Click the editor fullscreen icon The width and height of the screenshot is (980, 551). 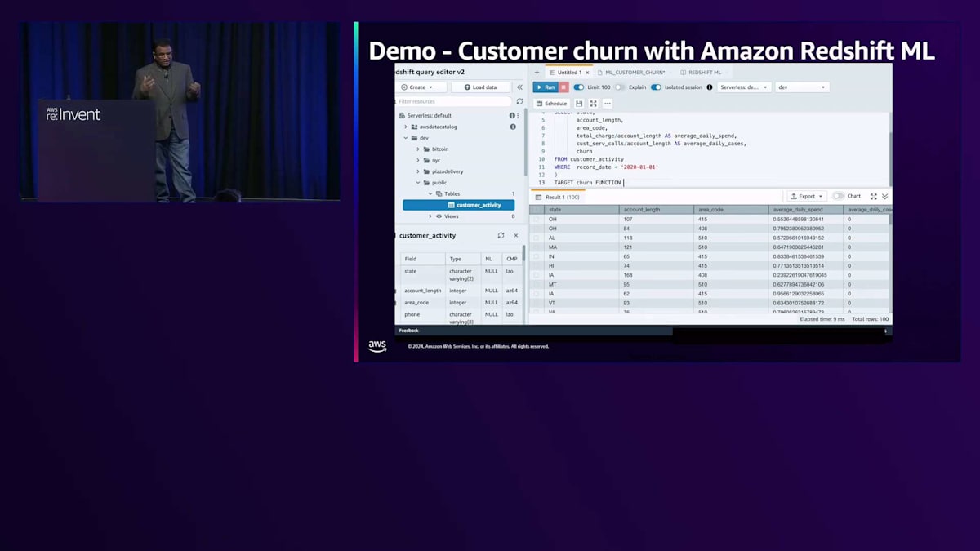(594, 104)
